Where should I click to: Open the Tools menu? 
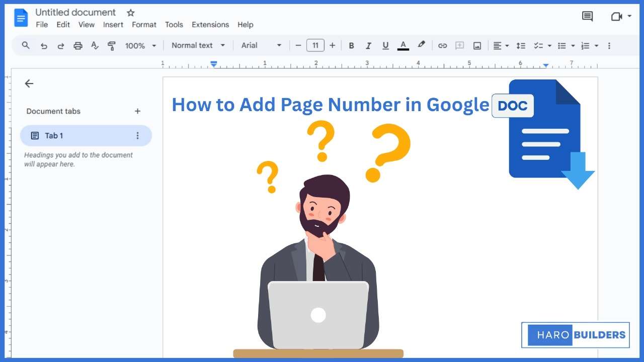174,25
